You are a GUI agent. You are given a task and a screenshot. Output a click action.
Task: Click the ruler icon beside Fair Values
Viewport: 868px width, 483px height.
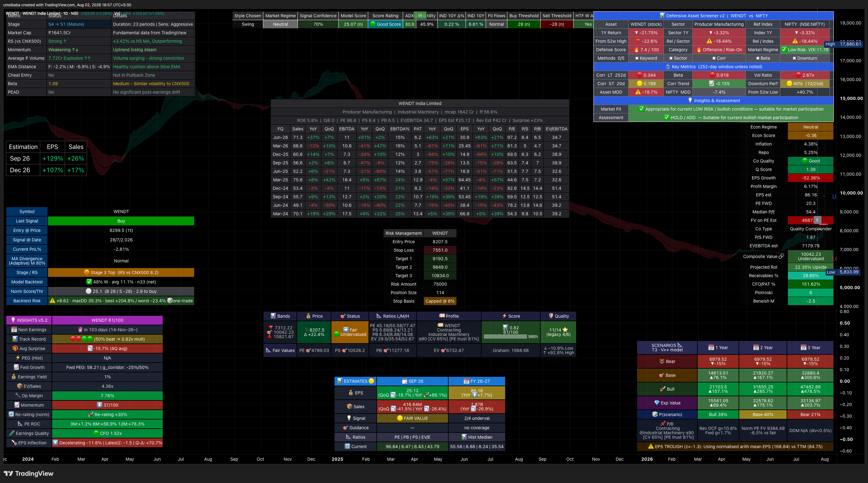(268, 350)
